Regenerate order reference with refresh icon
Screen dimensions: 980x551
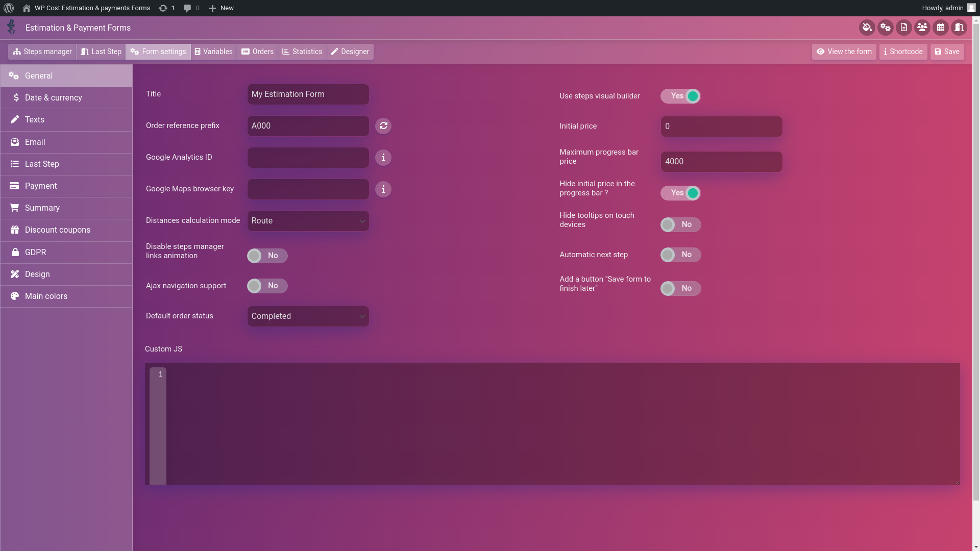coord(383,126)
